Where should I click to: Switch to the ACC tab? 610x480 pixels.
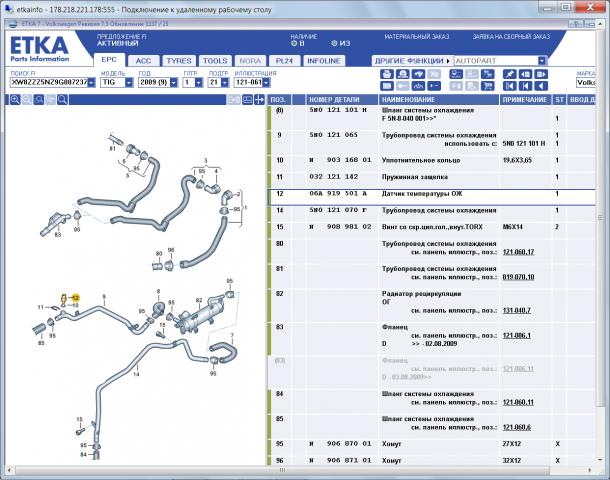coord(143,61)
